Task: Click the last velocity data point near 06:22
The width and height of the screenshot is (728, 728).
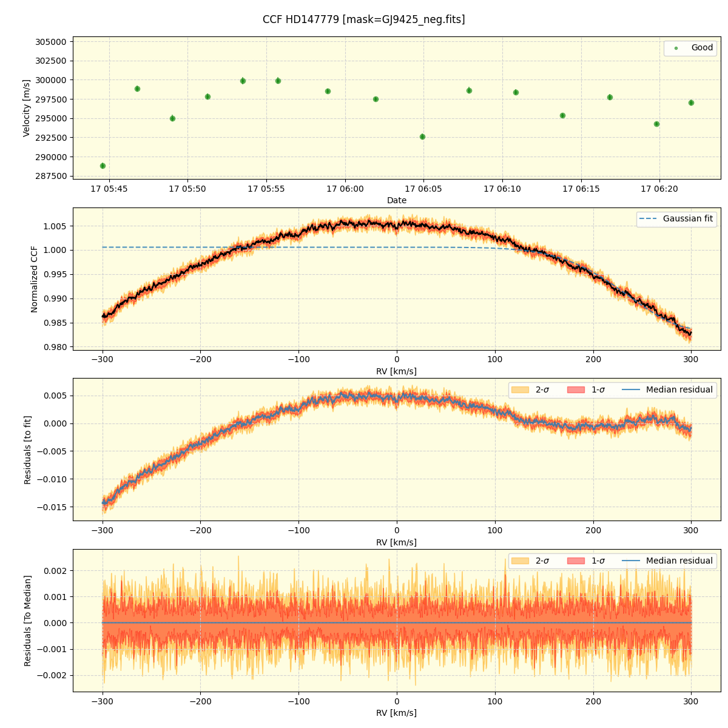Action: tap(691, 103)
